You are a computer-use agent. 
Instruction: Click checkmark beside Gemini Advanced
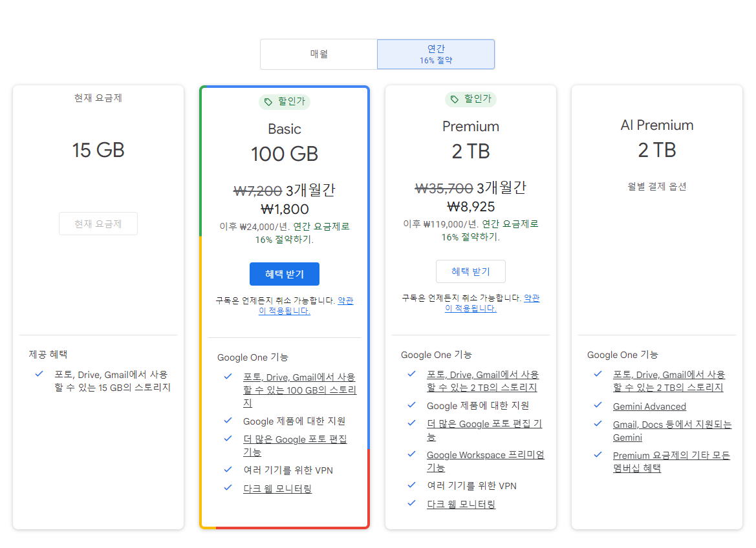click(598, 405)
